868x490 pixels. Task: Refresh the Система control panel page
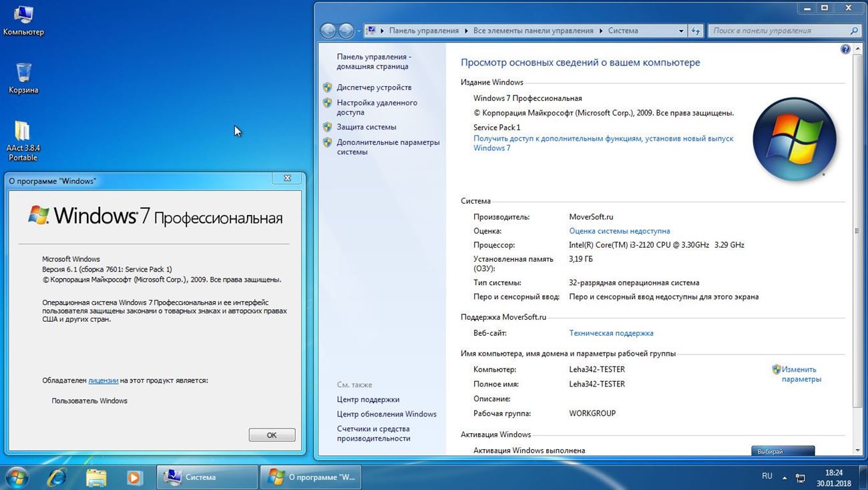pyautogui.click(x=696, y=31)
